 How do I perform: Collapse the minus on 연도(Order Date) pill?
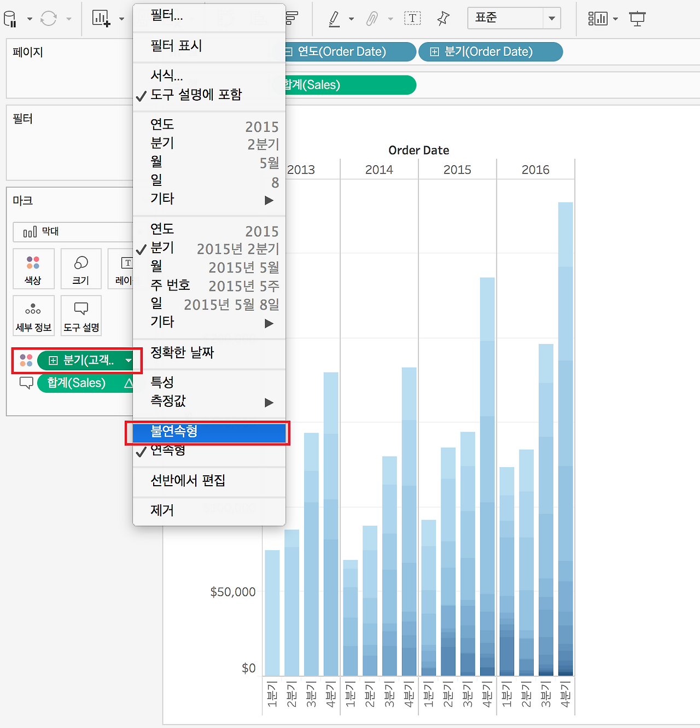[x=289, y=52]
